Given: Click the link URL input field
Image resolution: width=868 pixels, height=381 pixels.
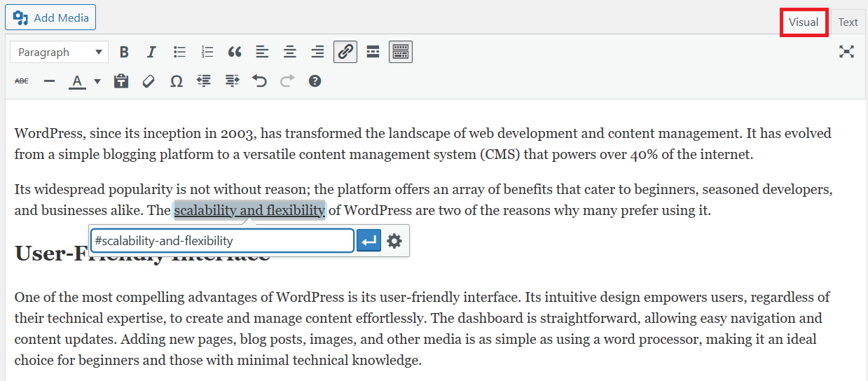Looking at the screenshot, I should (x=222, y=241).
